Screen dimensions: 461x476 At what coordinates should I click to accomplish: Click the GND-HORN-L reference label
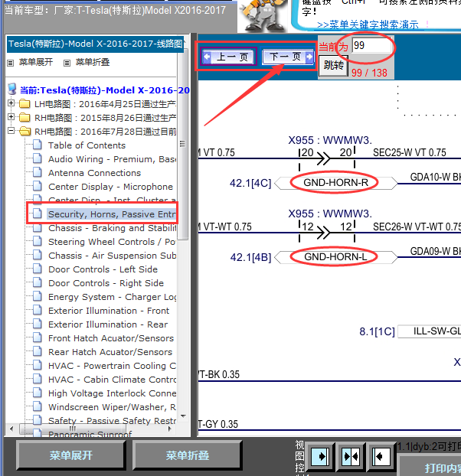(x=336, y=257)
